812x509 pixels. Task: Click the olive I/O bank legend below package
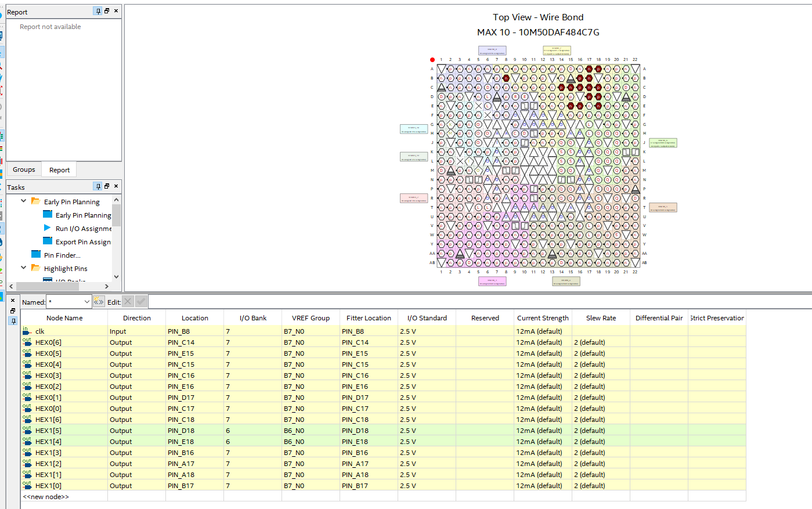coord(566,281)
